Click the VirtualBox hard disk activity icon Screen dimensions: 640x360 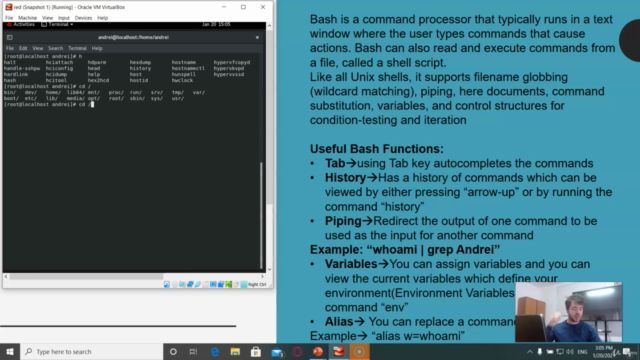[x=167, y=284]
